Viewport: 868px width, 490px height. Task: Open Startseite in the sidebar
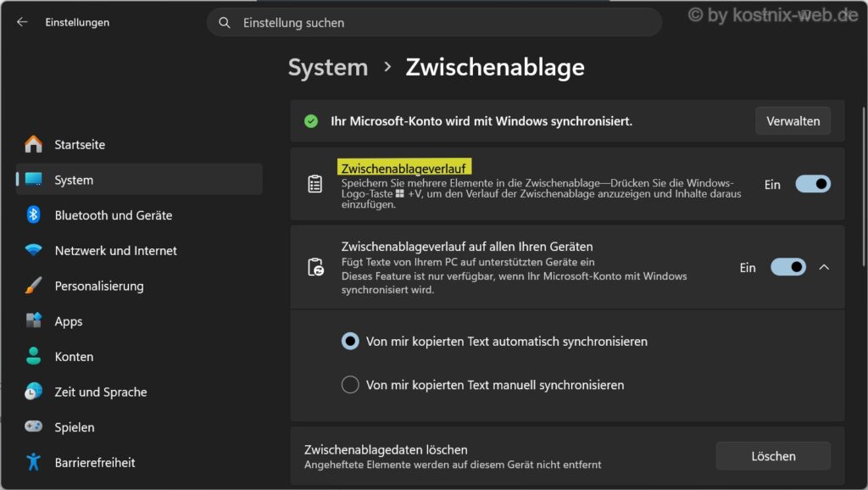click(x=139, y=144)
